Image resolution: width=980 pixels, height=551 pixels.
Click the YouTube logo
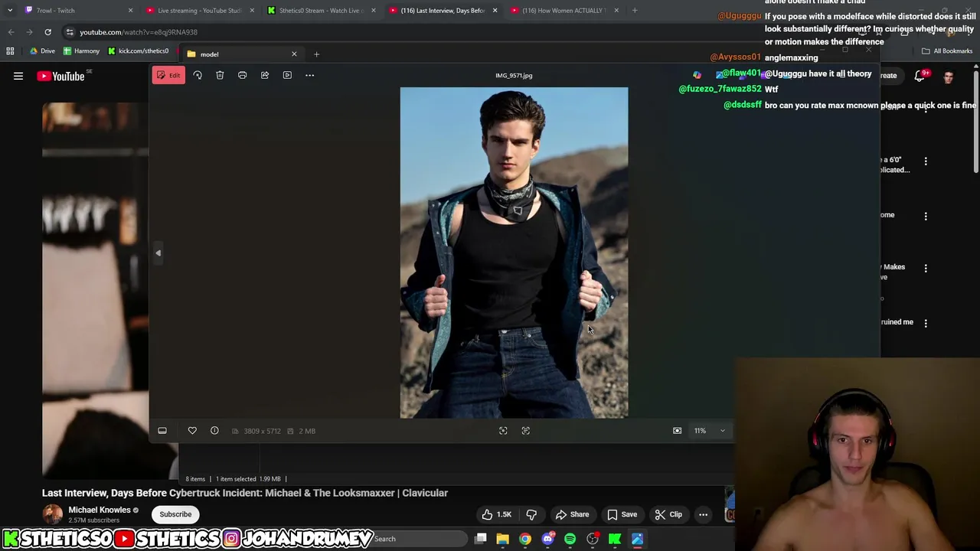point(60,76)
